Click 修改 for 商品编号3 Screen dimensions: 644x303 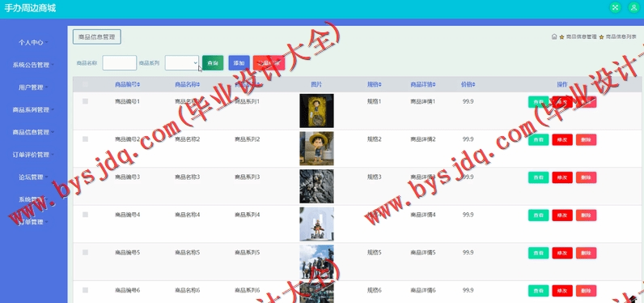click(562, 177)
